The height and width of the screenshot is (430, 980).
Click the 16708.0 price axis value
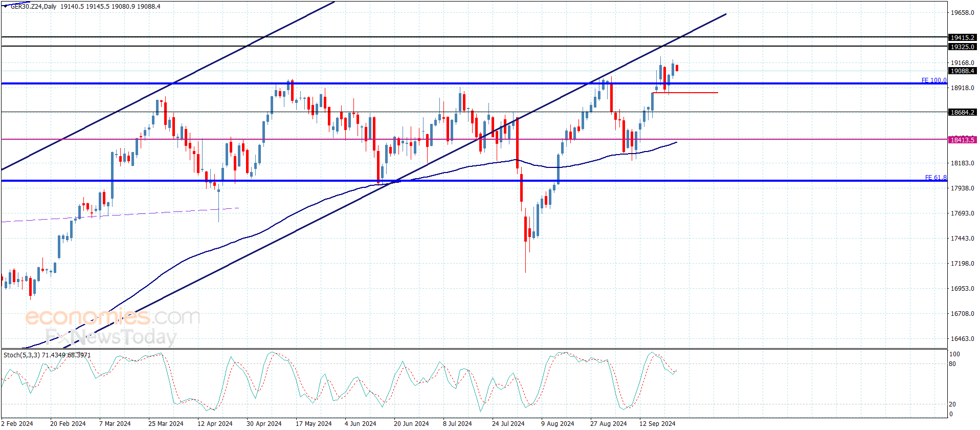962,314
